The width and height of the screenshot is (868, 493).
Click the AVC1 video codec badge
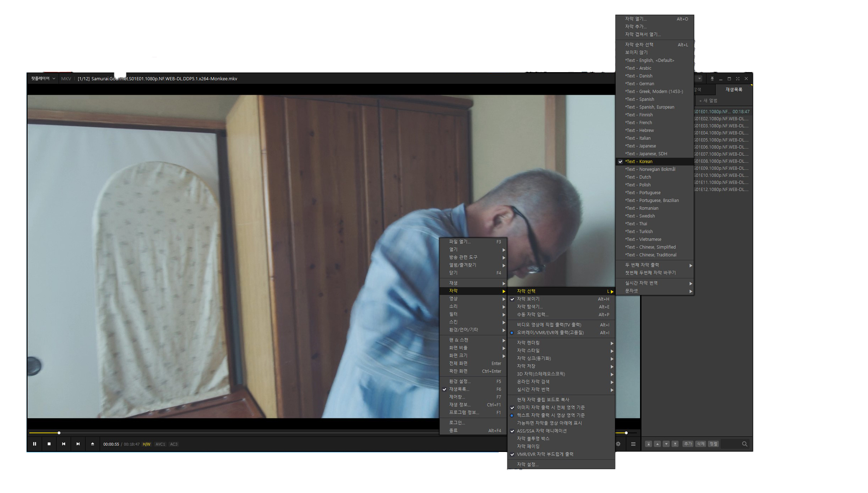(x=160, y=444)
